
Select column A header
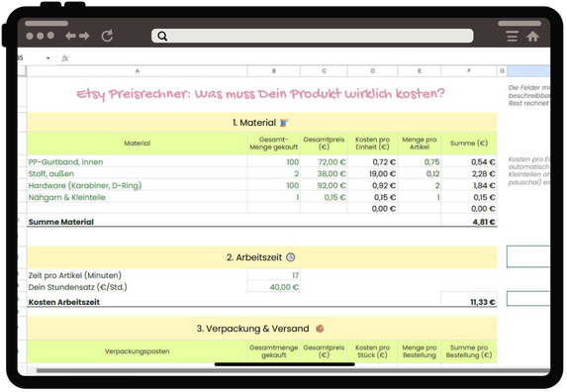tap(137, 71)
